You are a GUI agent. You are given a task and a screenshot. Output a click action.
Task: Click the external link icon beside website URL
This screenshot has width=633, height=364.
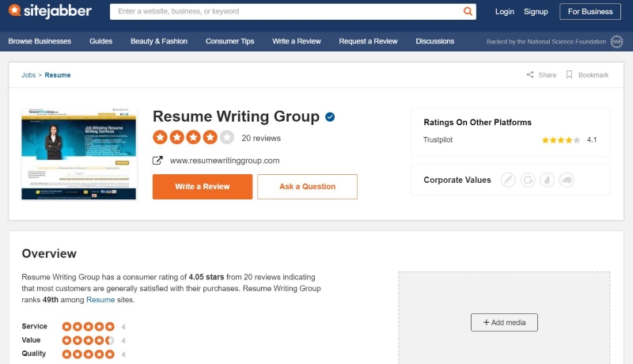(157, 161)
